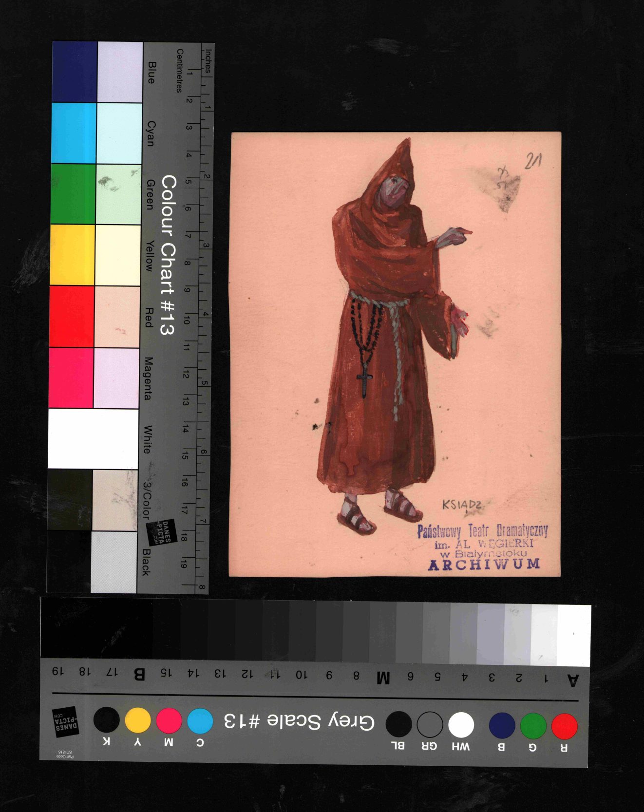Pick the white WH circle on grey scale
The height and width of the screenshot is (812, 644).
pyautogui.click(x=461, y=725)
